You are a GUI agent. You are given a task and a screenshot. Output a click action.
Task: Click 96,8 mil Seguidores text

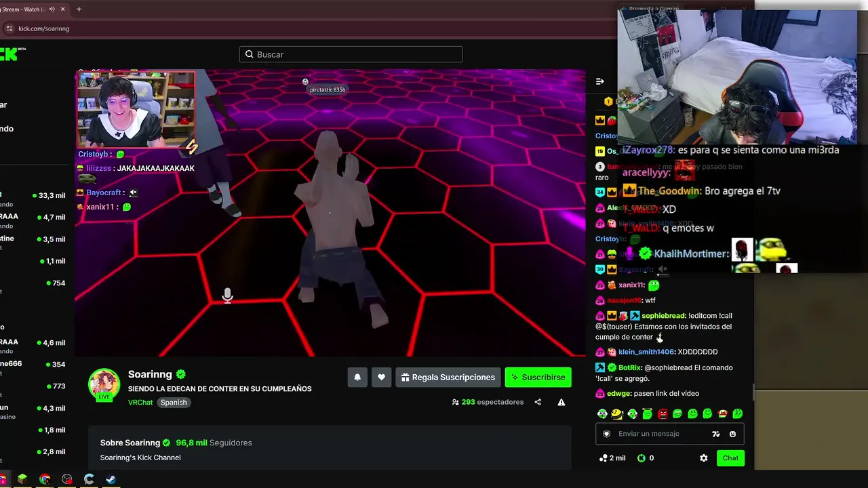coord(214,443)
